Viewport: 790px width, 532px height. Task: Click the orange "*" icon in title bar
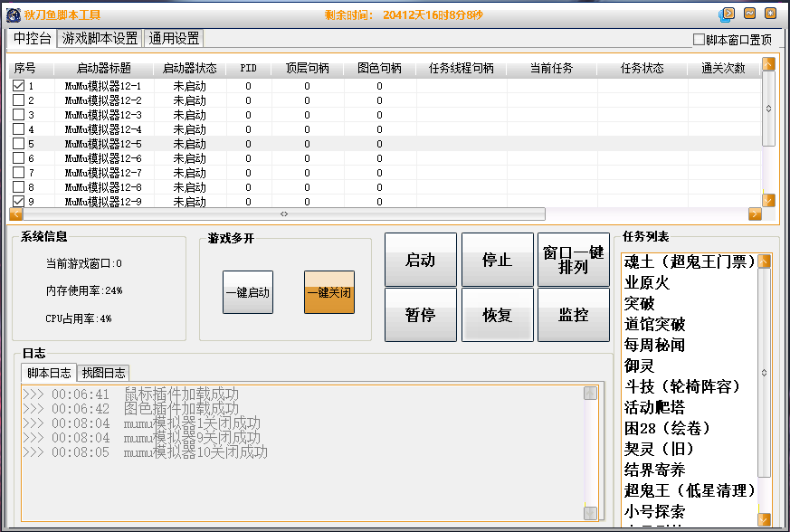click(770, 14)
